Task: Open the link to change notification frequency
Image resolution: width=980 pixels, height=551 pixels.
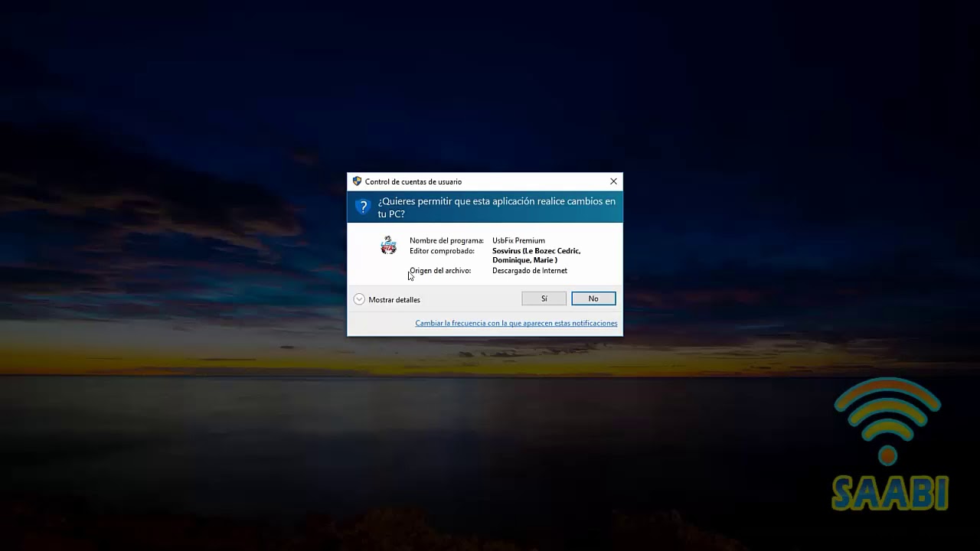Action: (x=516, y=323)
